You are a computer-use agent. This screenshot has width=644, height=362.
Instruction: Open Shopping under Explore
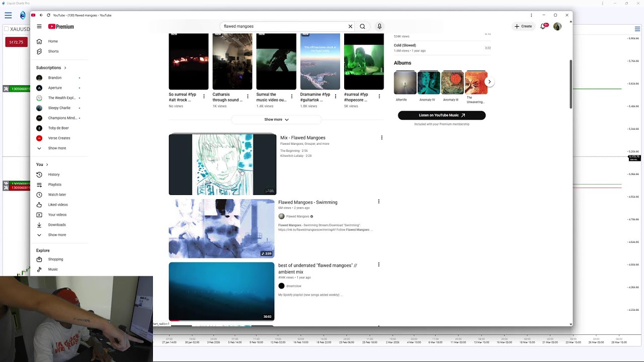tap(56, 259)
